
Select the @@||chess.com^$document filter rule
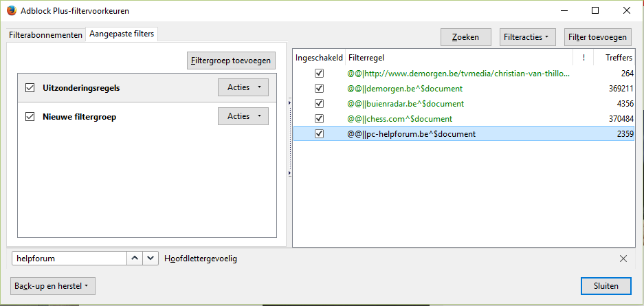click(x=399, y=119)
